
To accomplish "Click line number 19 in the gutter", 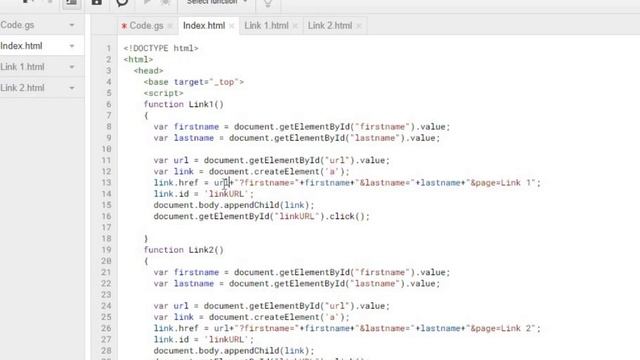I will (x=107, y=250).
